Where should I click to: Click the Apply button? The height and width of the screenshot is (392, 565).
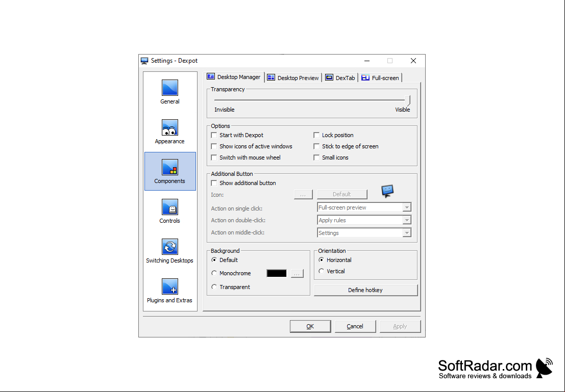[x=400, y=326]
